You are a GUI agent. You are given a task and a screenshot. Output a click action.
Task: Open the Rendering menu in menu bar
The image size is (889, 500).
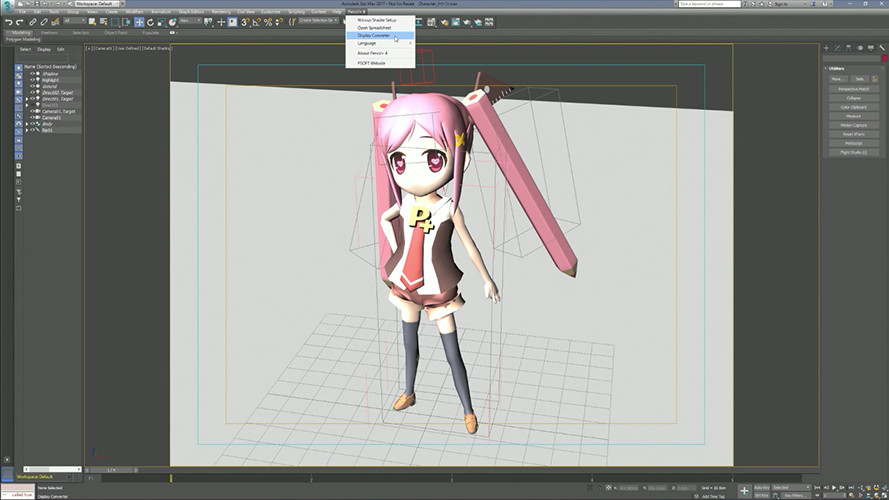click(x=221, y=12)
